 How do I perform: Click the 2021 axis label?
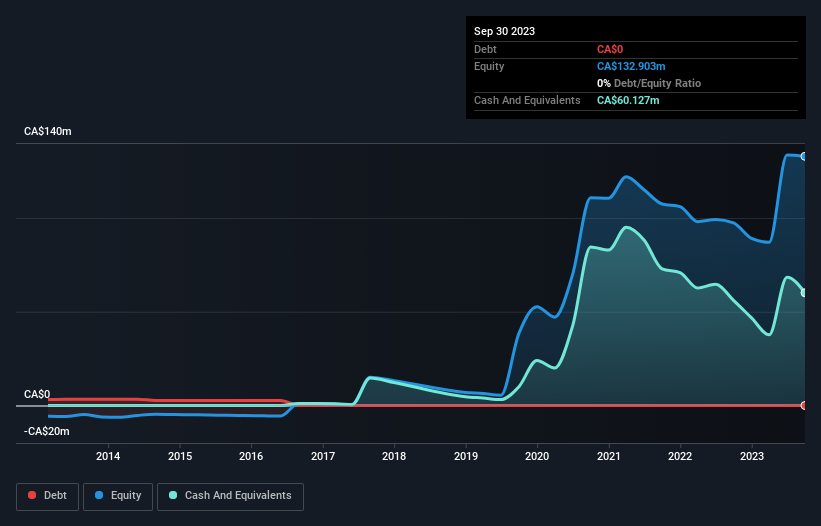pyautogui.click(x=608, y=456)
